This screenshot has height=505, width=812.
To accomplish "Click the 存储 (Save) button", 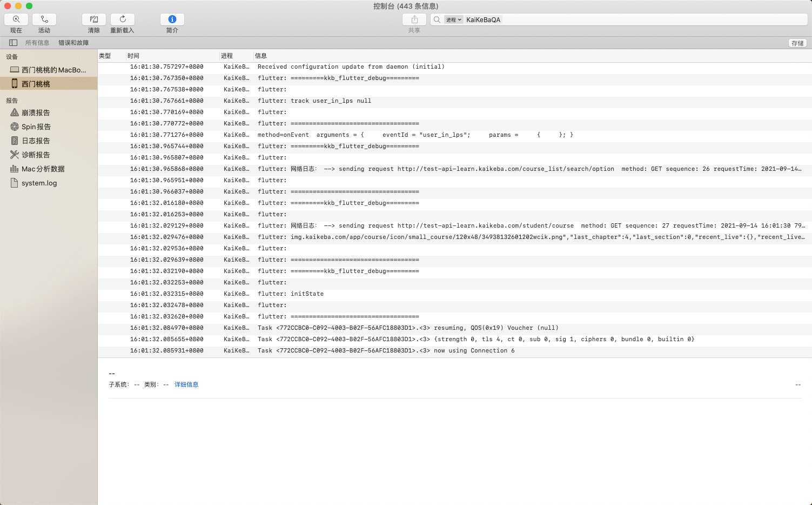I will tap(797, 43).
